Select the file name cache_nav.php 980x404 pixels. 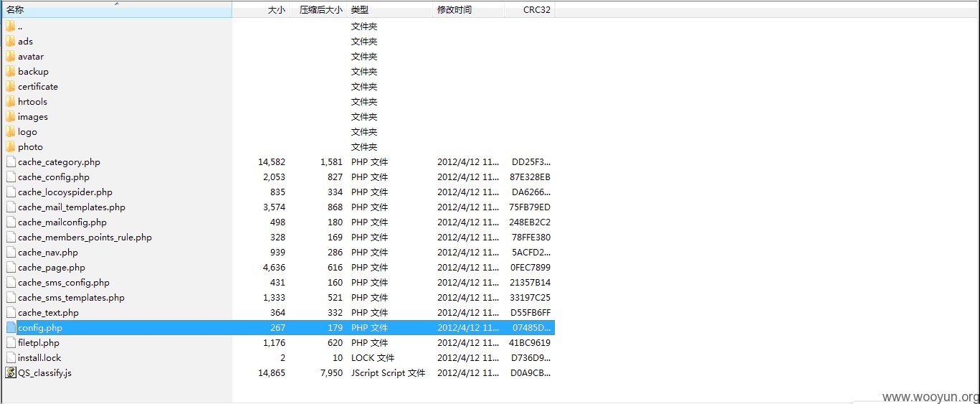pos(48,253)
